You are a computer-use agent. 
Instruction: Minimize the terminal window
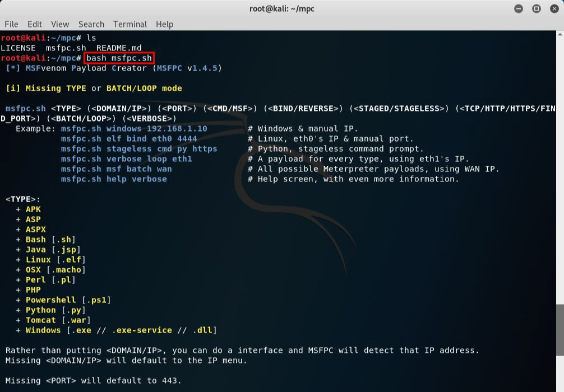click(x=519, y=8)
